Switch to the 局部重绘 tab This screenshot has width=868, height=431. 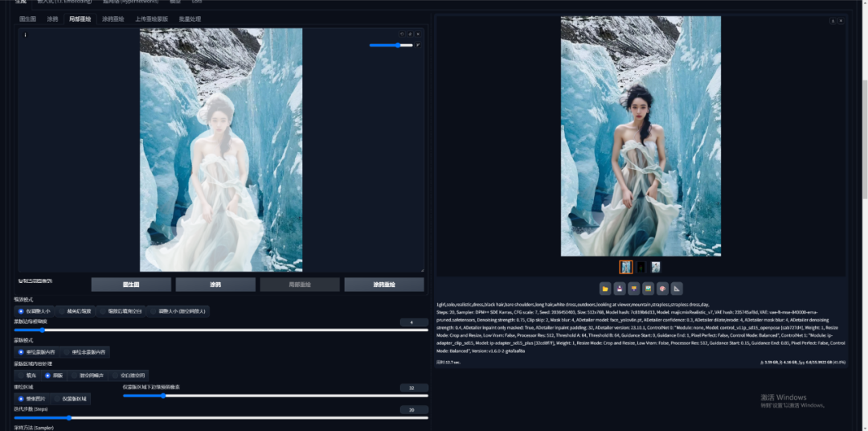pyautogui.click(x=80, y=18)
